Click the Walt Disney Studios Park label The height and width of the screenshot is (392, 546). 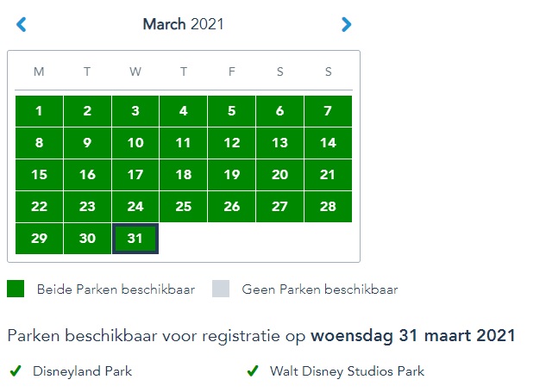(347, 371)
